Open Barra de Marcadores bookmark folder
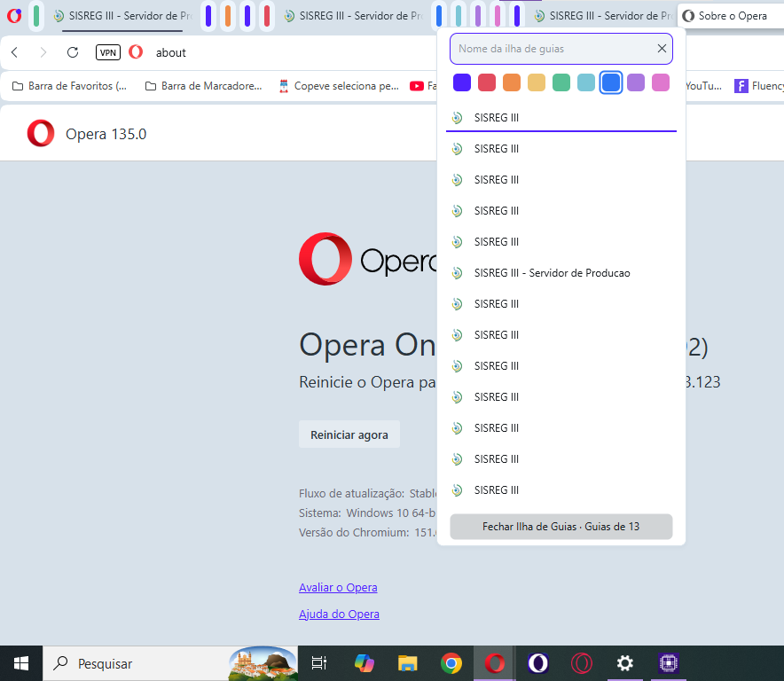Screen dimensions: 784x681 tap(203, 86)
